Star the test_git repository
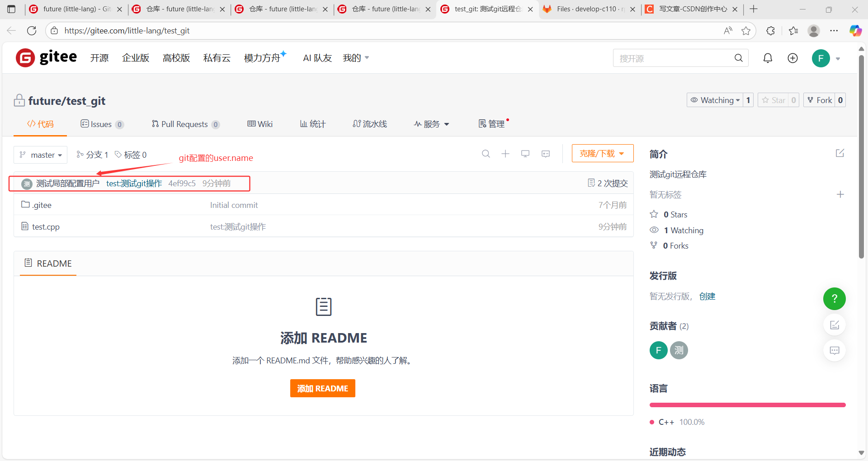Viewport: 868px width, 461px height. click(x=774, y=100)
